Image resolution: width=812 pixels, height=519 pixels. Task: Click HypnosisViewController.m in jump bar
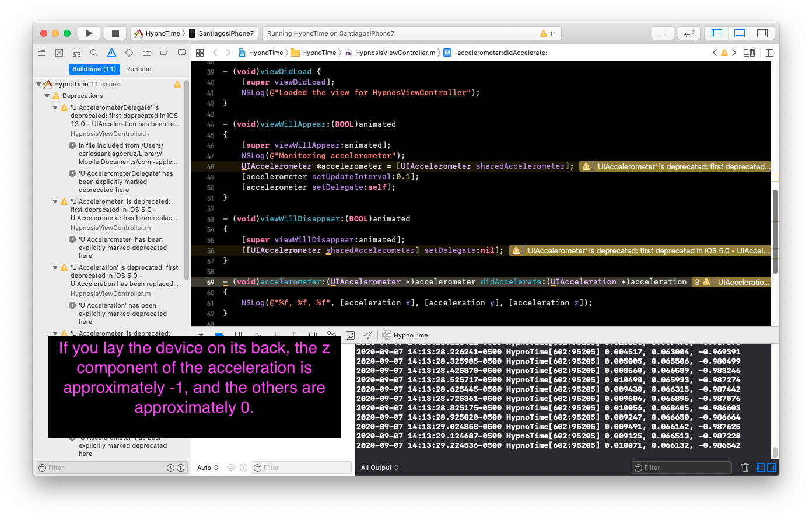click(x=390, y=53)
